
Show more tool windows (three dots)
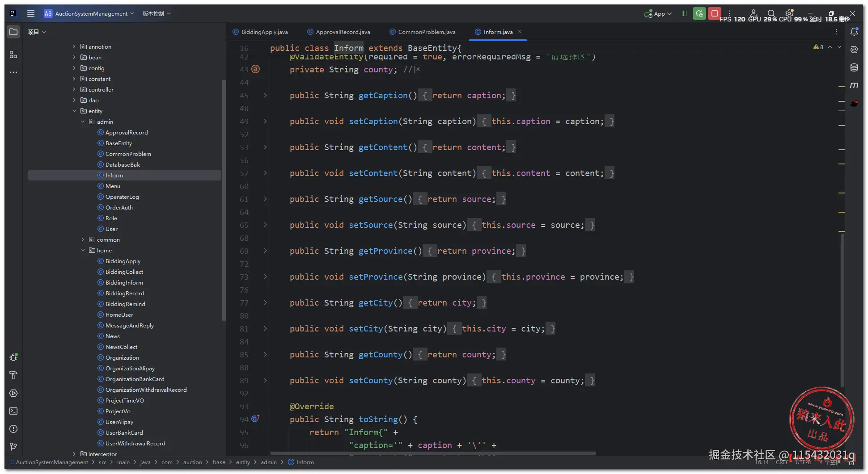pos(13,72)
